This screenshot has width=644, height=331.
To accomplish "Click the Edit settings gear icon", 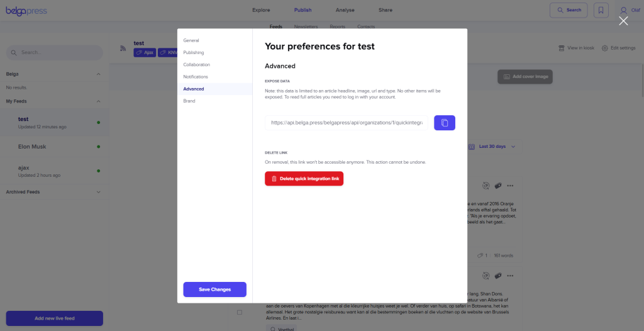I will coord(605,48).
